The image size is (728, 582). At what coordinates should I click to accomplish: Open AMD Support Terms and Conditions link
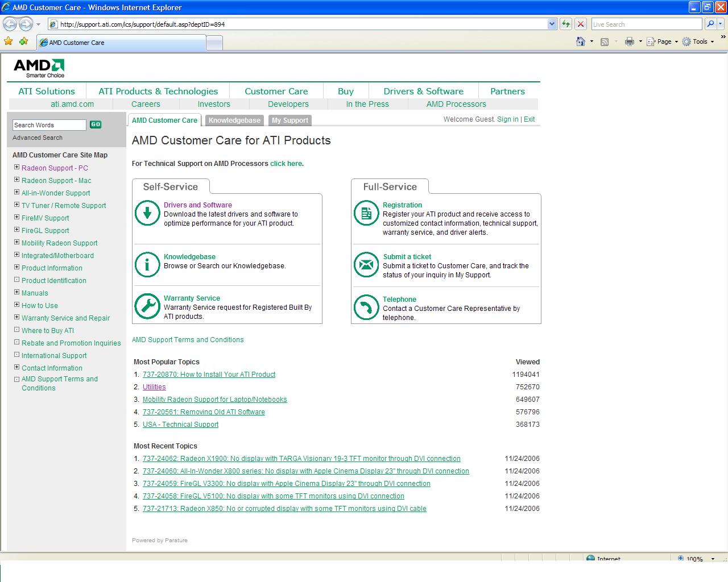tap(188, 340)
